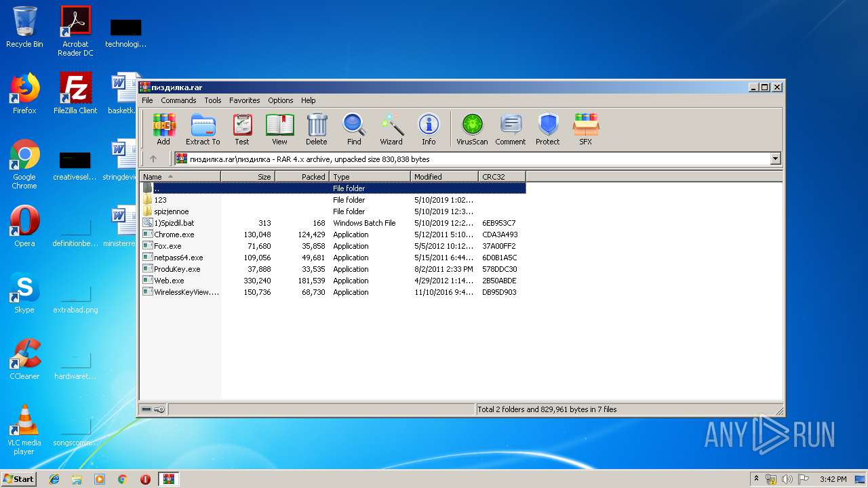Open the Commands menu

click(178, 100)
